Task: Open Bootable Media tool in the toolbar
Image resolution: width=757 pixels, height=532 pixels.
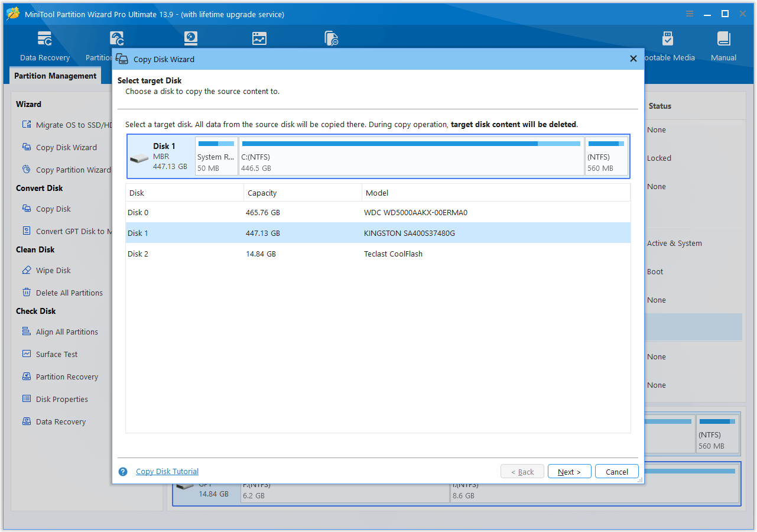Action: tap(668, 47)
